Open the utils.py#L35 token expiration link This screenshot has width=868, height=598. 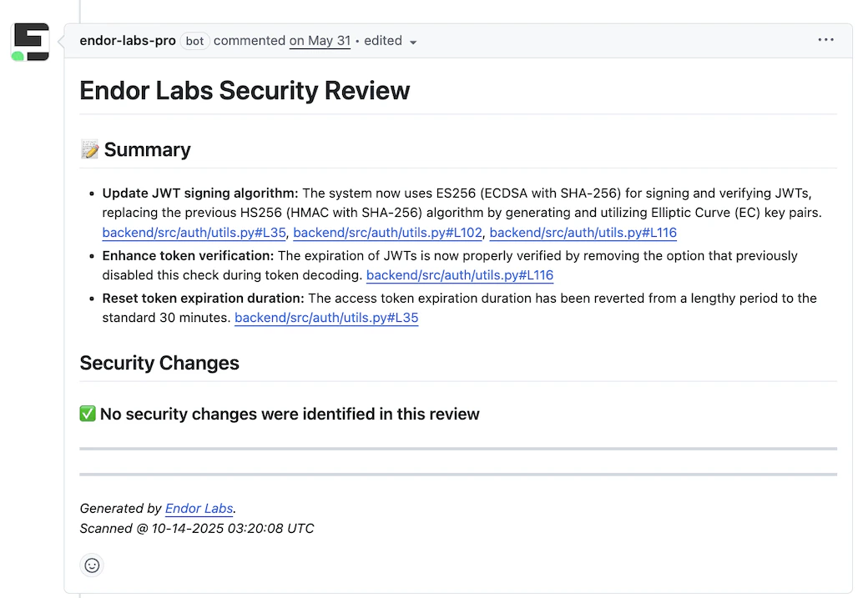pos(325,318)
